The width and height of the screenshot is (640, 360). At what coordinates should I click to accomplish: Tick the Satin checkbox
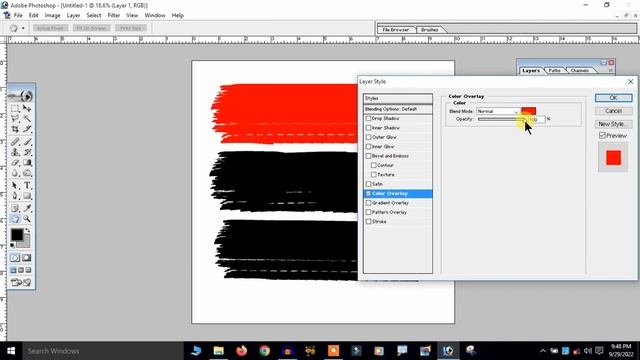368,184
